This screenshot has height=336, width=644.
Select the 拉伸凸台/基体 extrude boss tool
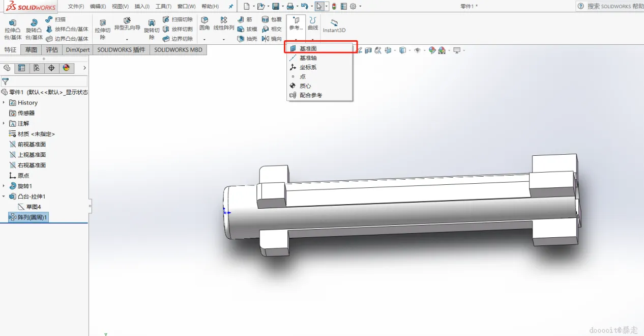[x=13, y=30]
